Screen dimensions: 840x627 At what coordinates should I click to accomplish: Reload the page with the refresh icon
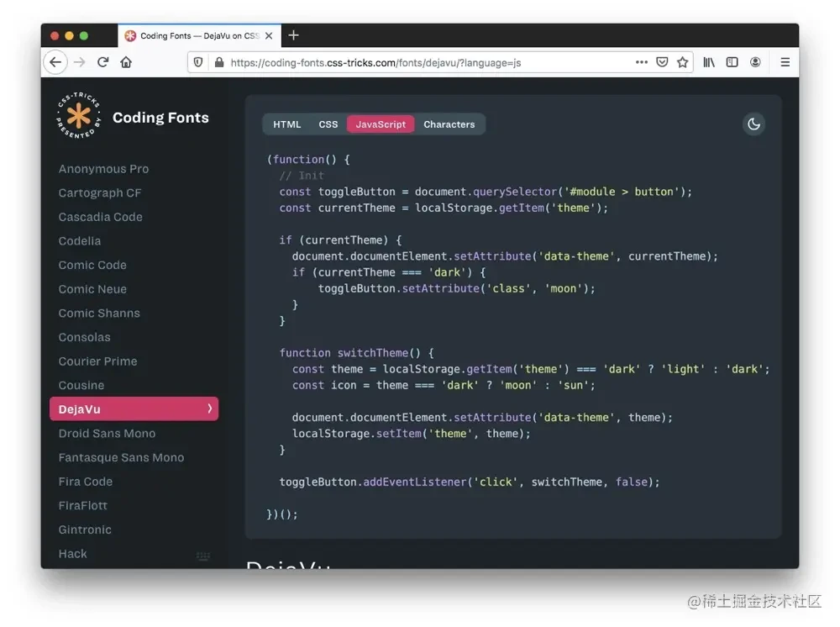(x=102, y=62)
